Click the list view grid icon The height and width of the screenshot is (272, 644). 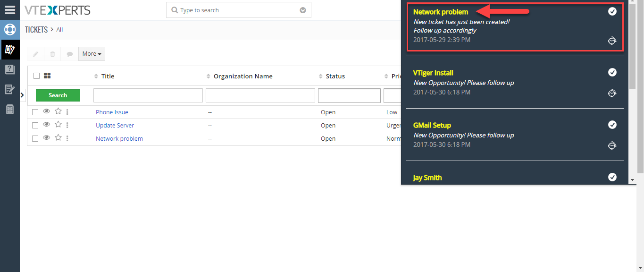(x=47, y=76)
